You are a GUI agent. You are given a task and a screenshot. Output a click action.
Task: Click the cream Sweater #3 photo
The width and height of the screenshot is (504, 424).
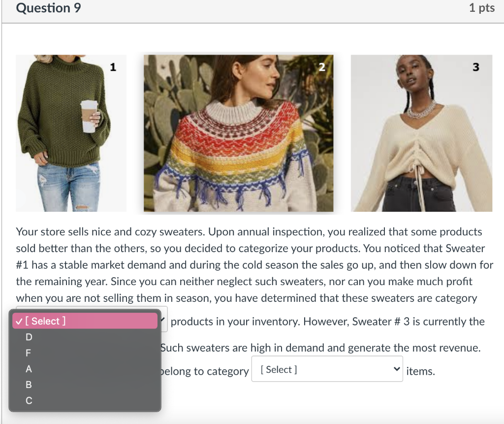pyautogui.click(x=421, y=133)
